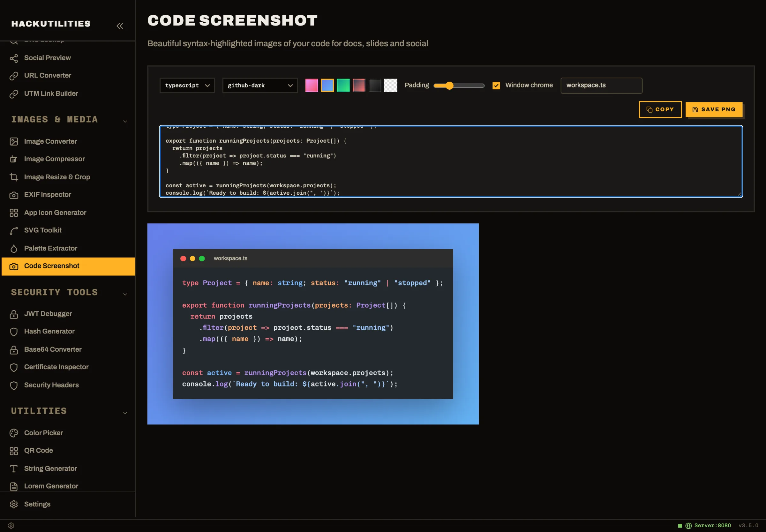The width and height of the screenshot is (766, 532).
Task: Toggle the Window chrome checkbox
Action: point(496,86)
